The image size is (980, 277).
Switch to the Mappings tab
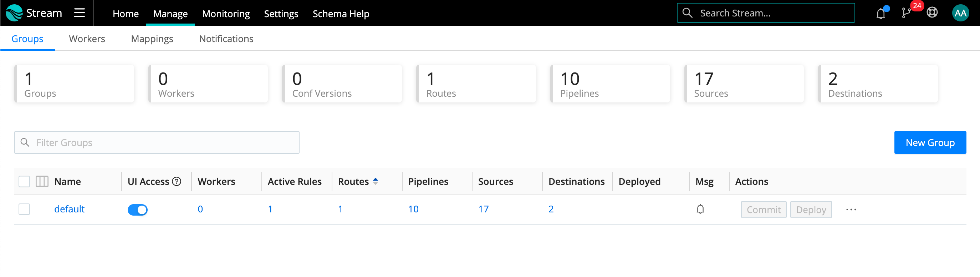(152, 39)
